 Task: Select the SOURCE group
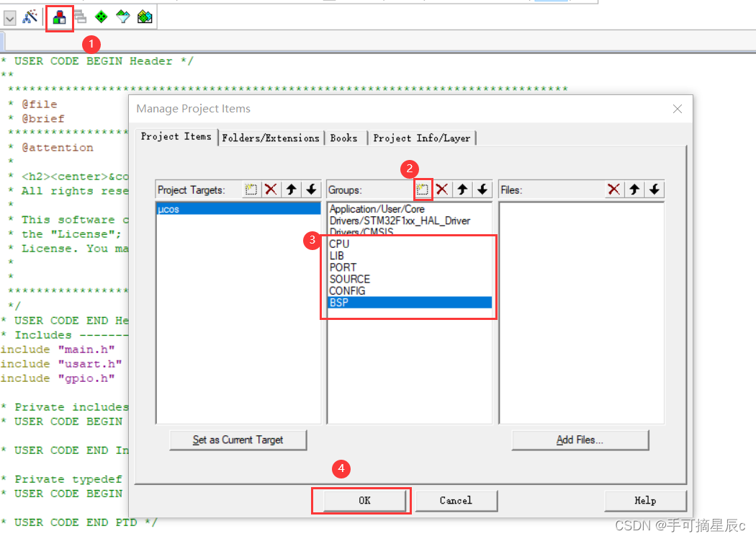(409, 279)
